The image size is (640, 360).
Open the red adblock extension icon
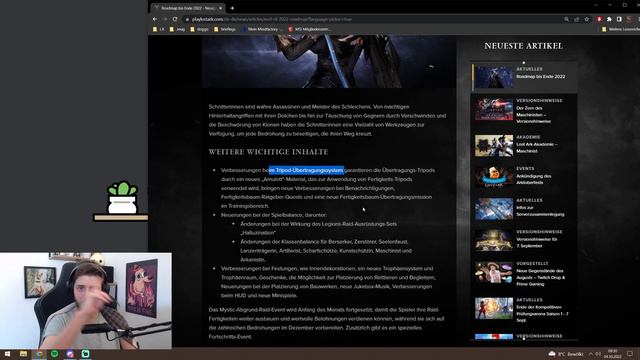599,19
